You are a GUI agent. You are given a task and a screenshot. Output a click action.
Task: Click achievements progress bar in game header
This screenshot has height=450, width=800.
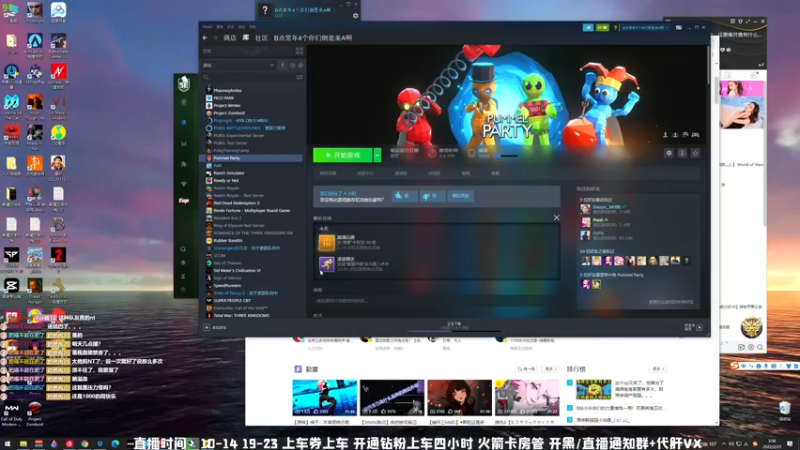point(506,156)
